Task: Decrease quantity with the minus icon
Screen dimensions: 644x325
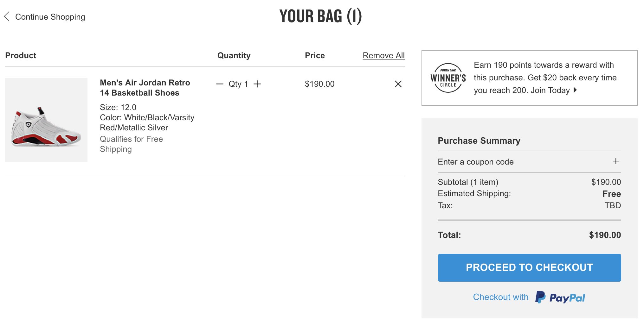Action: [x=220, y=84]
